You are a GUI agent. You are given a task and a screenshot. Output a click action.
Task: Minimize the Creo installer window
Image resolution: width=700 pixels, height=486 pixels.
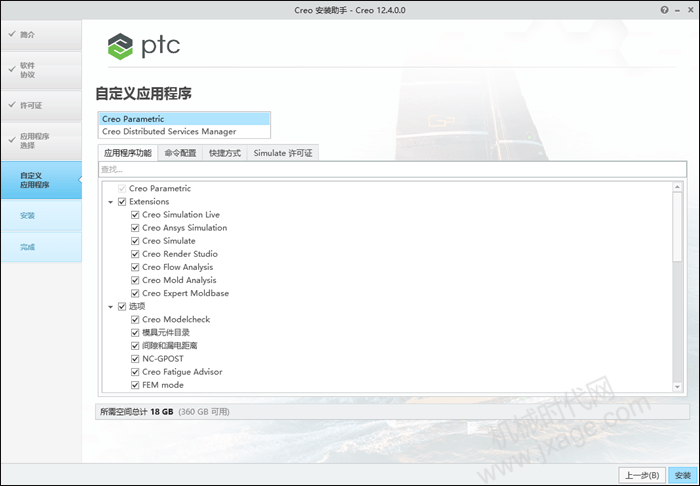(x=677, y=10)
